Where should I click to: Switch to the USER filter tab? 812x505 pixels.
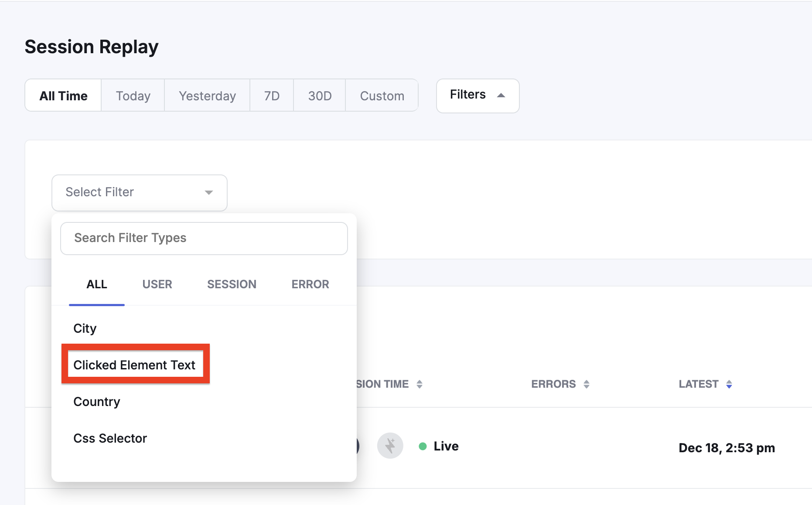coord(157,284)
